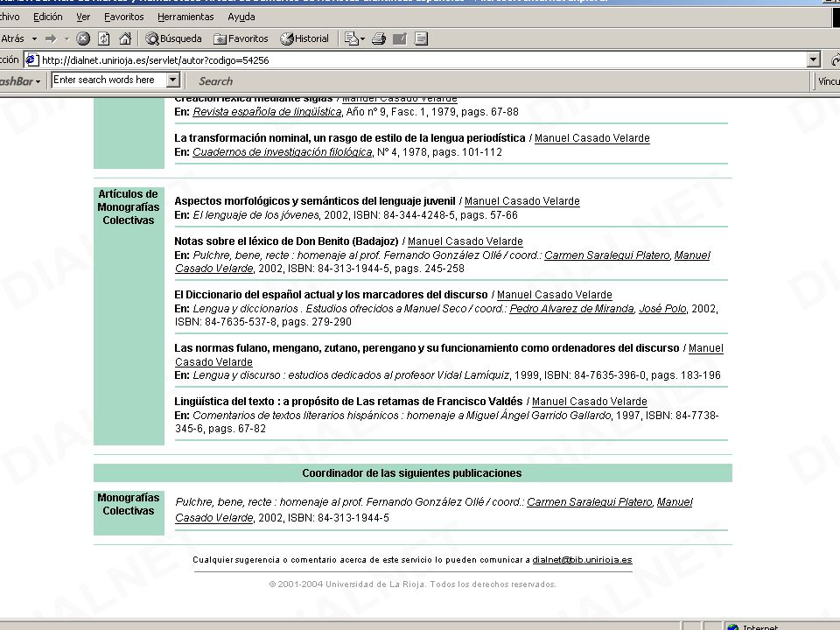Click the 'Las normas fulano, mengano, zutano' title
This screenshot has width=840, height=630.
tap(427, 348)
